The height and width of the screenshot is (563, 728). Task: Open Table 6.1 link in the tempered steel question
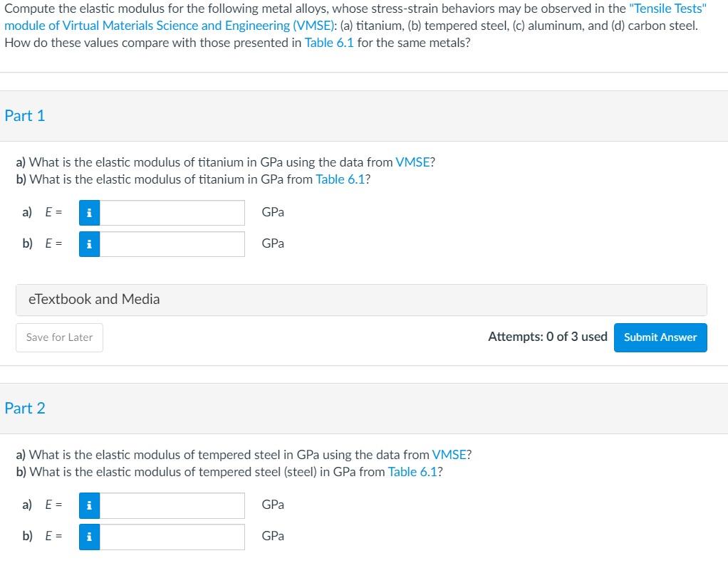pos(414,471)
